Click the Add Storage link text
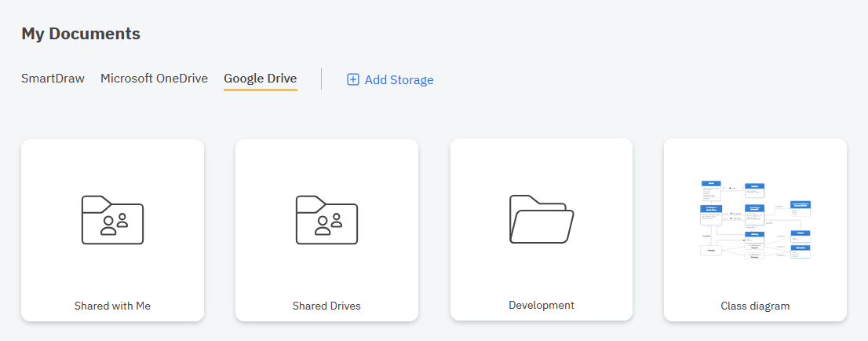 click(399, 79)
